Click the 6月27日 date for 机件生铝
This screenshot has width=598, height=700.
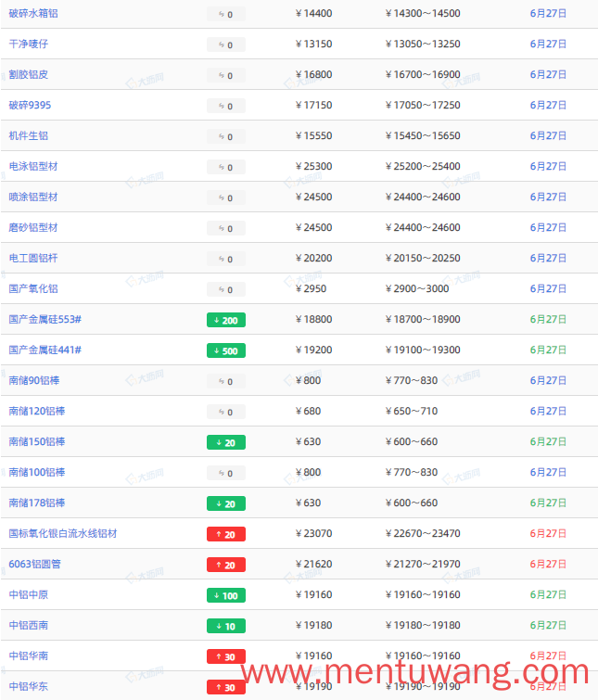point(548,135)
